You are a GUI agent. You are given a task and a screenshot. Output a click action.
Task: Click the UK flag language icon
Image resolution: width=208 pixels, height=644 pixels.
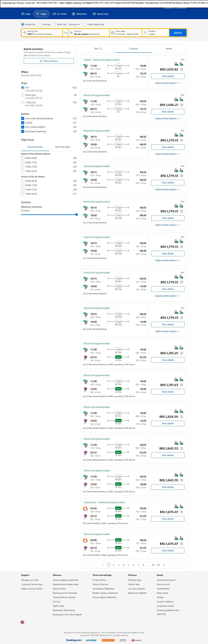click(22, 622)
